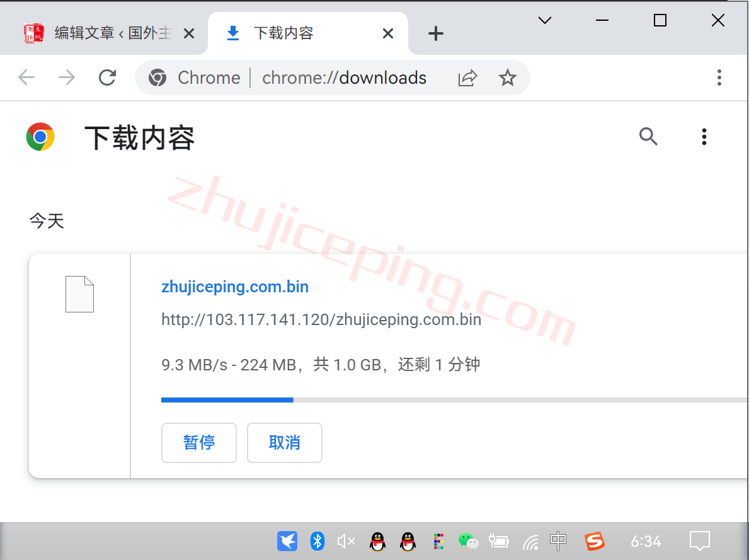Image resolution: width=749 pixels, height=560 pixels.
Task: Cancel download with 取消 button
Action: (x=284, y=442)
